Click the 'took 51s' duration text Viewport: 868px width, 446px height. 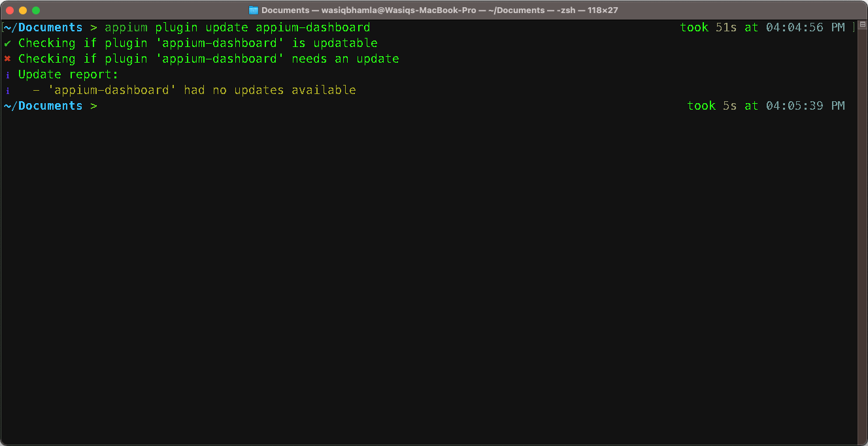click(x=709, y=27)
